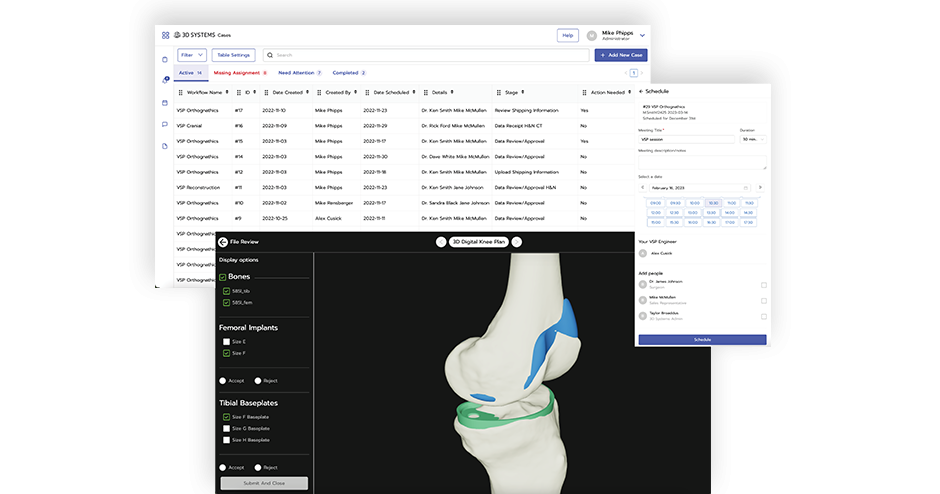Sort by Action Needed column

(629, 92)
